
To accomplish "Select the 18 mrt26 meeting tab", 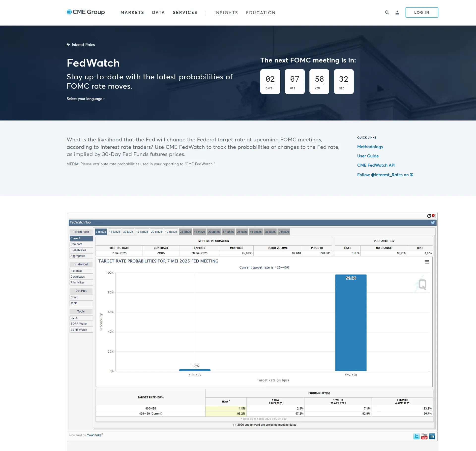I will [x=200, y=232].
